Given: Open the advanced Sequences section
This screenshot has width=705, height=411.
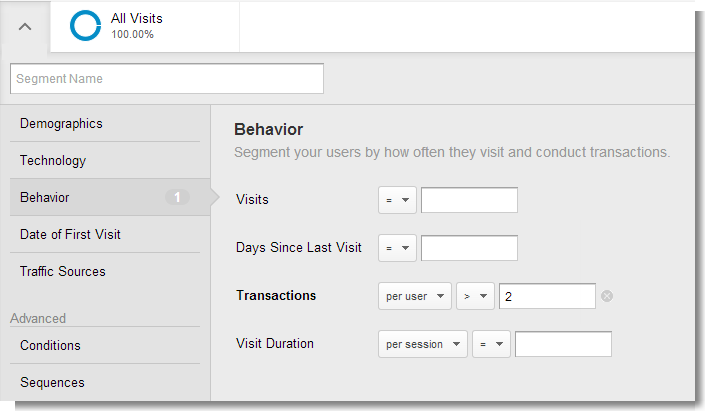Looking at the screenshot, I should (x=52, y=383).
